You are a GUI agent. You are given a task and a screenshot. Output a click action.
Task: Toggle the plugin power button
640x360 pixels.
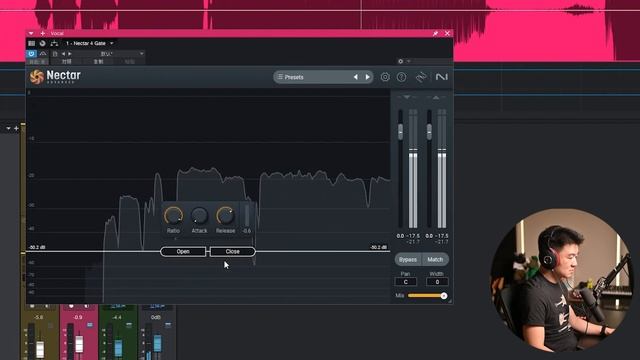[x=31, y=53]
